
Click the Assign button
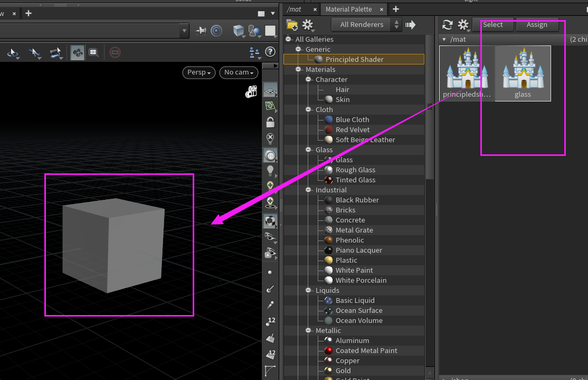(x=537, y=24)
